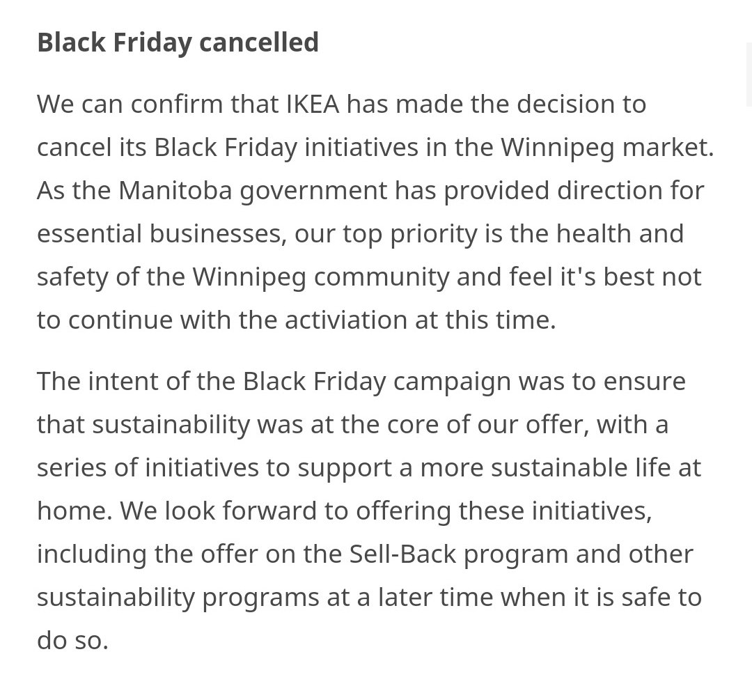
Task: Click the final words 'do so.'
Action: 73,641
